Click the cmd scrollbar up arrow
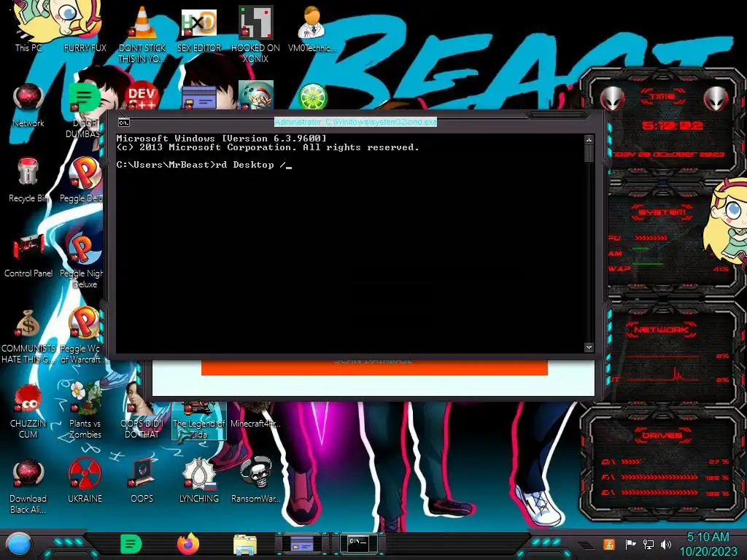The width and height of the screenshot is (747, 560). [589, 140]
